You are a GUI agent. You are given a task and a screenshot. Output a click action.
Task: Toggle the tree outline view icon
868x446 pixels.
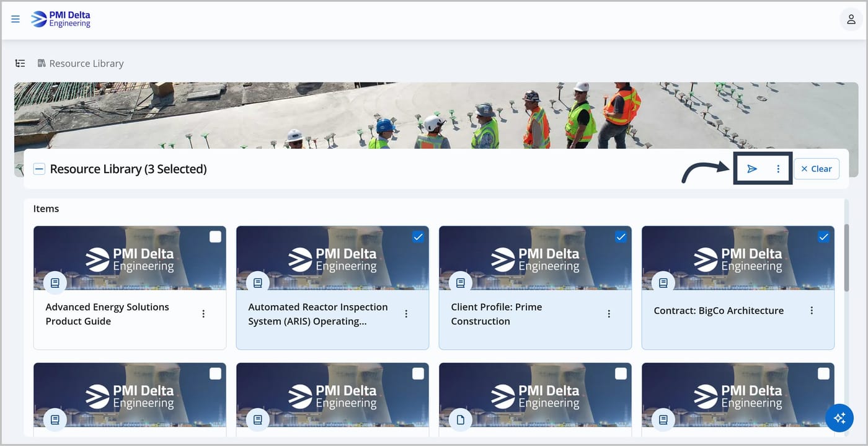coord(20,63)
